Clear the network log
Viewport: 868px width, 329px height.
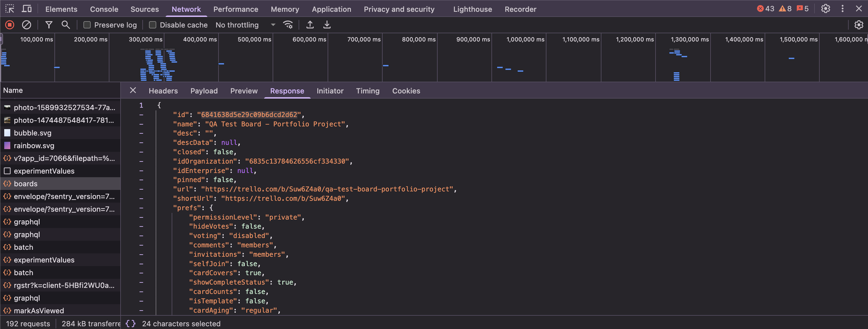tap(27, 24)
